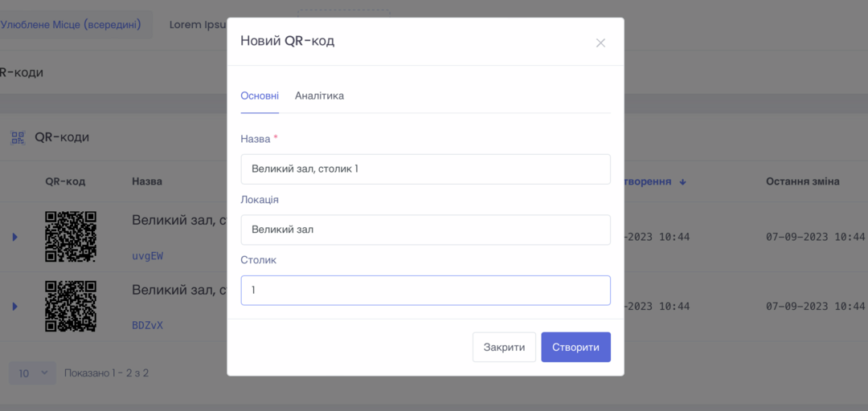Expand the uvgEW row arrow
868x411 pixels.
(x=15, y=237)
